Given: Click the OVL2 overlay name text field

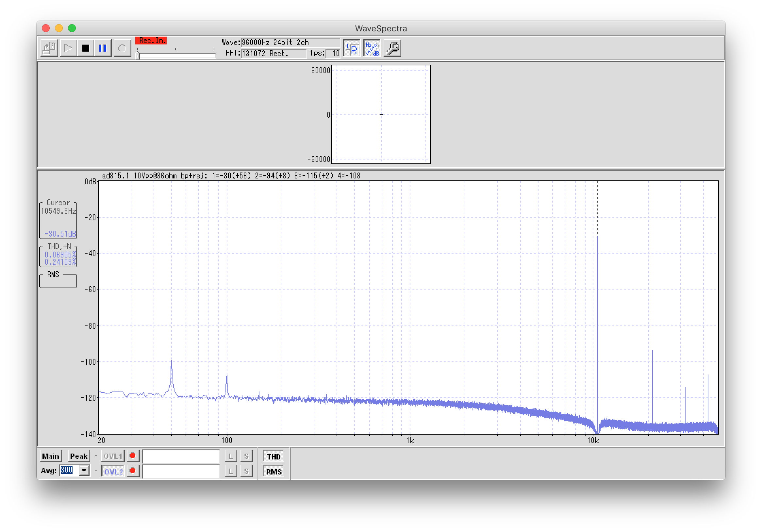Looking at the screenshot, I should (x=181, y=472).
